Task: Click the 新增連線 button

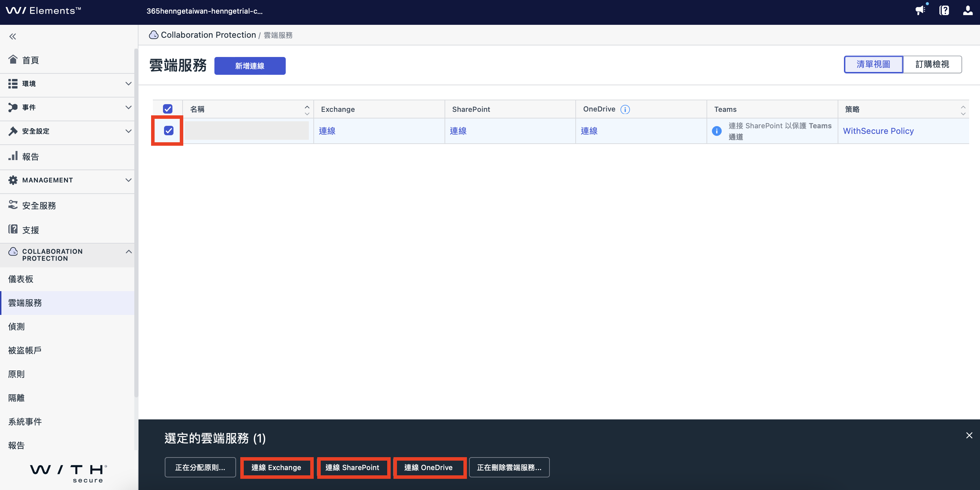Action: tap(250, 66)
